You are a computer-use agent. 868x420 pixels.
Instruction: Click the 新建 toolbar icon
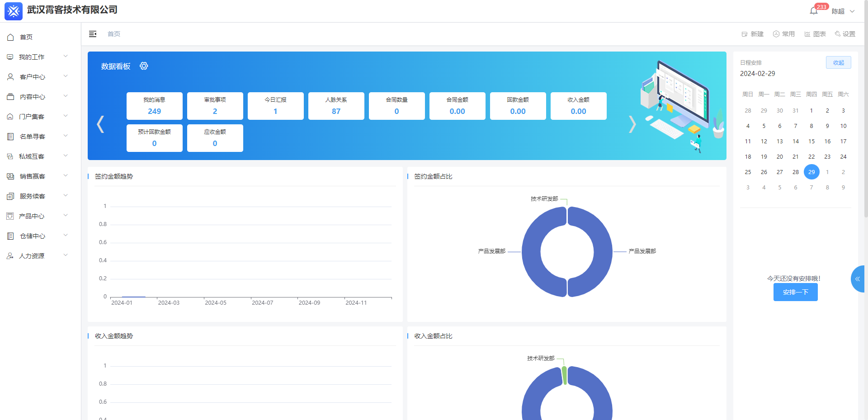pos(745,34)
